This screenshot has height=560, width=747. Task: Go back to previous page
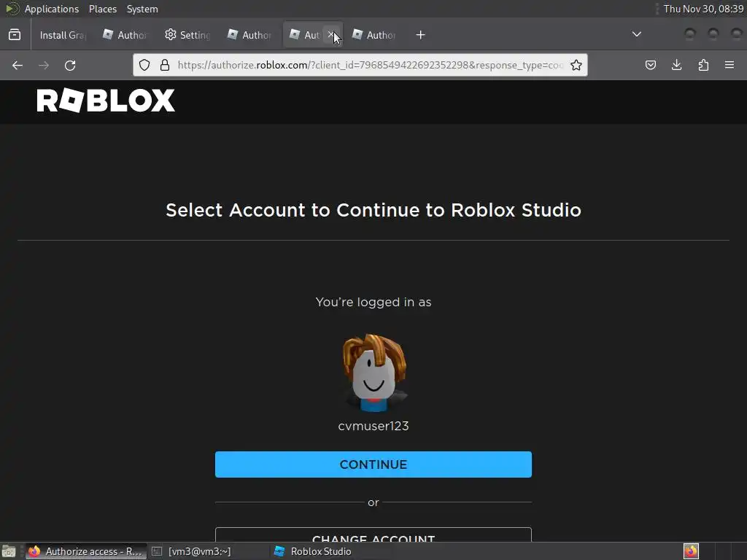(18, 65)
